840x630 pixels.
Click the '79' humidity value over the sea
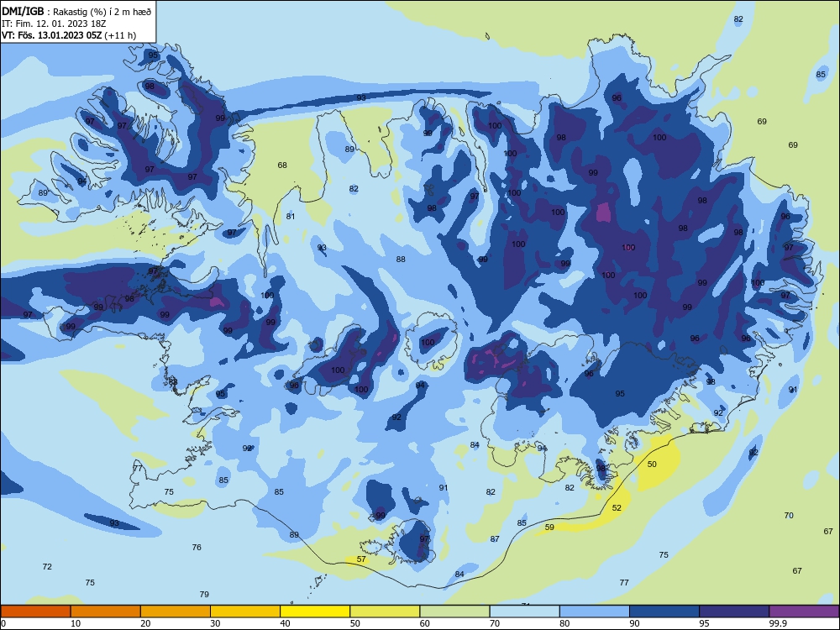pyautogui.click(x=204, y=594)
